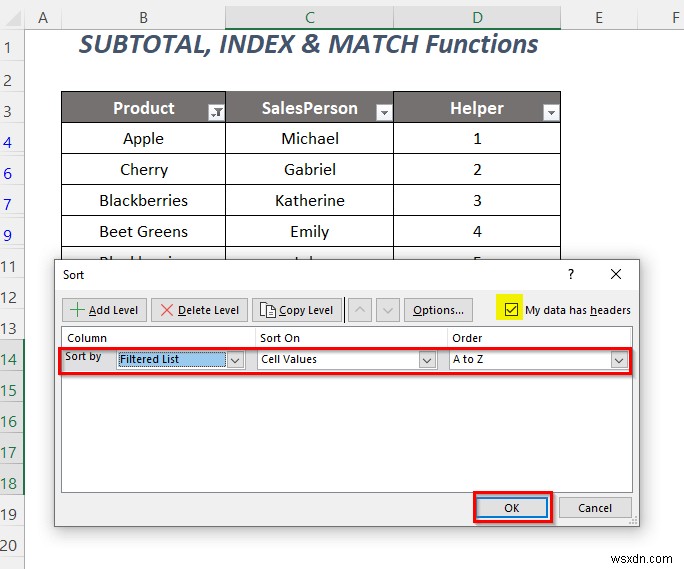Click the Helper cell with value 4
The image size is (684, 569).
477,231
